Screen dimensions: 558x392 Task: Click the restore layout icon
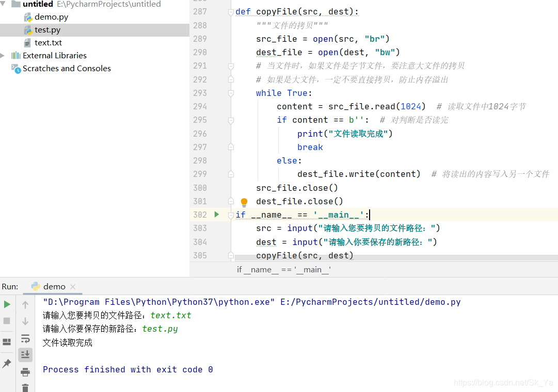[7, 342]
